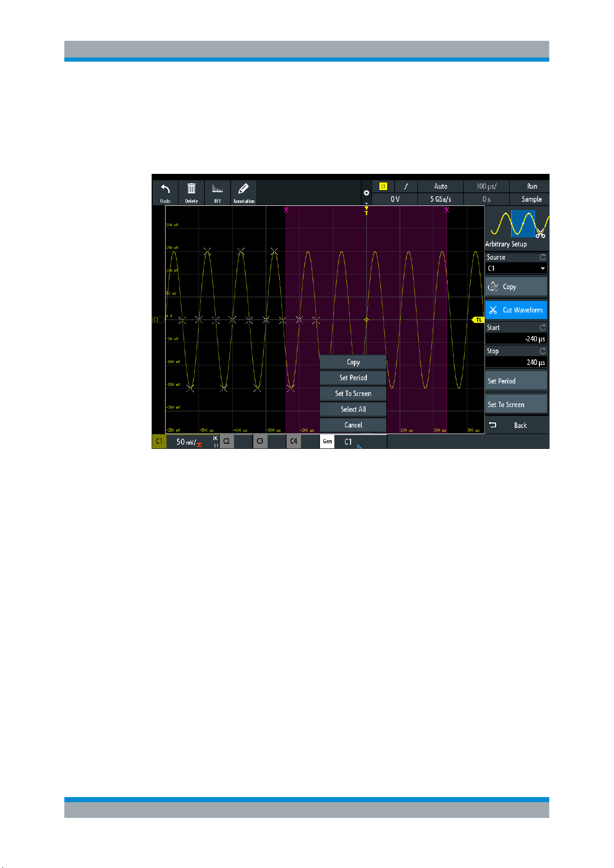Screen dimensions: 614x868
Task: Click the Stop field showing 240 µs
Action: click(x=516, y=363)
